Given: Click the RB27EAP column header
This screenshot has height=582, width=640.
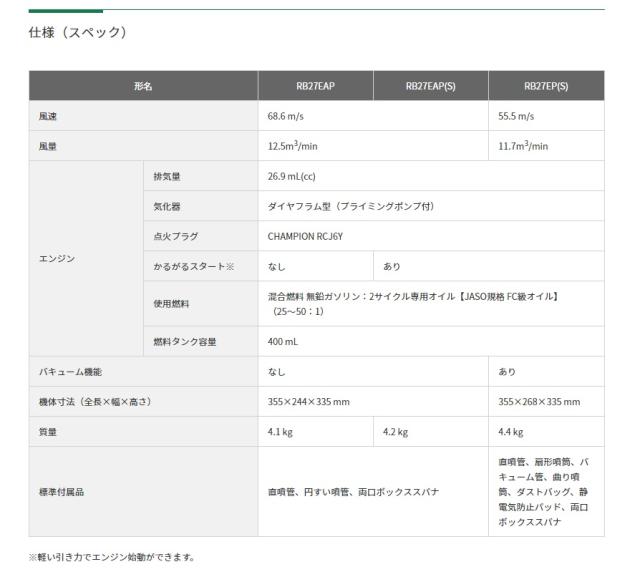Looking at the screenshot, I should (316, 86).
